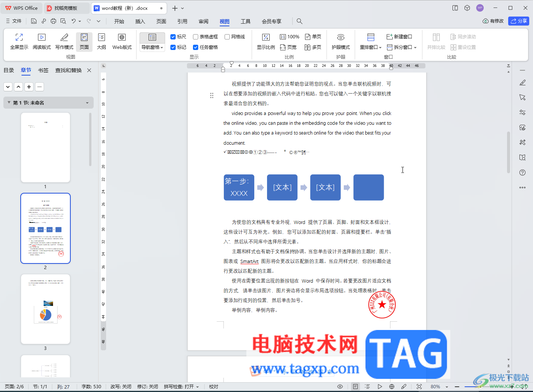Switch to Web Layout (Web版式)
The height and width of the screenshot is (392, 533).
coord(122,41)
